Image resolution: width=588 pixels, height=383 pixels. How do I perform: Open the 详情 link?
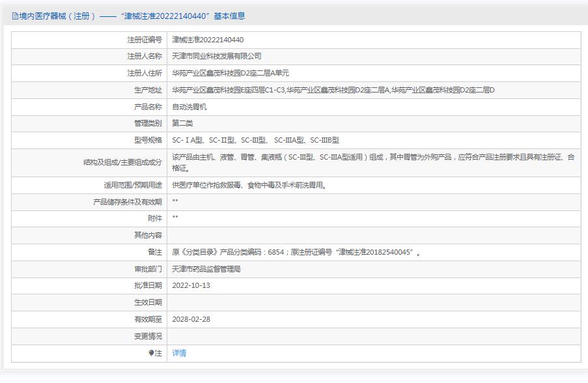(179, 353)
